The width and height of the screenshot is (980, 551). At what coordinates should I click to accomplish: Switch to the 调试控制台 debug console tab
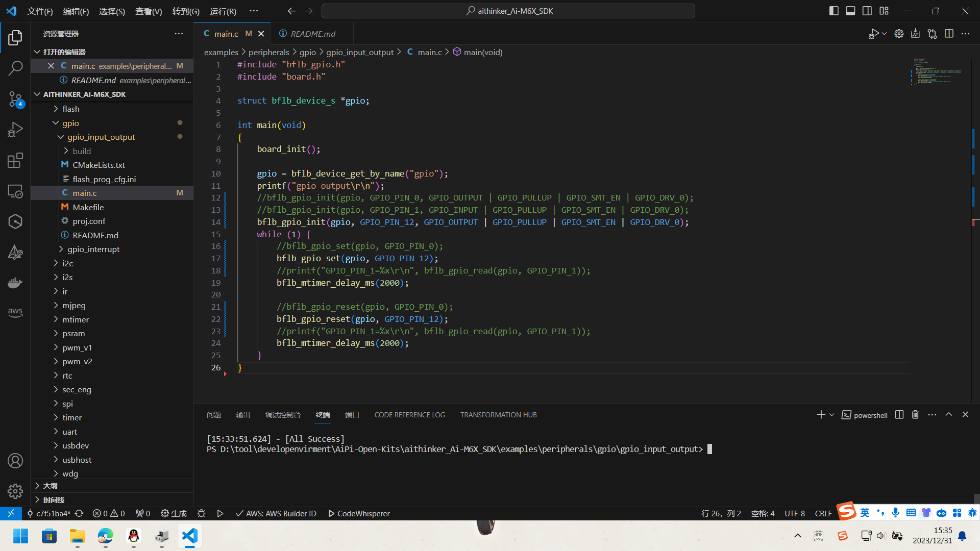(x=283, y=415)
